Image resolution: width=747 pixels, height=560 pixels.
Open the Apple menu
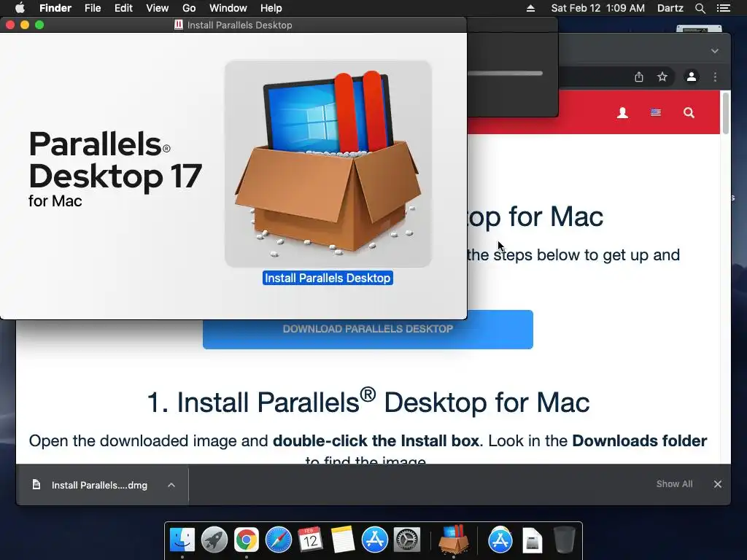point(20,8)
